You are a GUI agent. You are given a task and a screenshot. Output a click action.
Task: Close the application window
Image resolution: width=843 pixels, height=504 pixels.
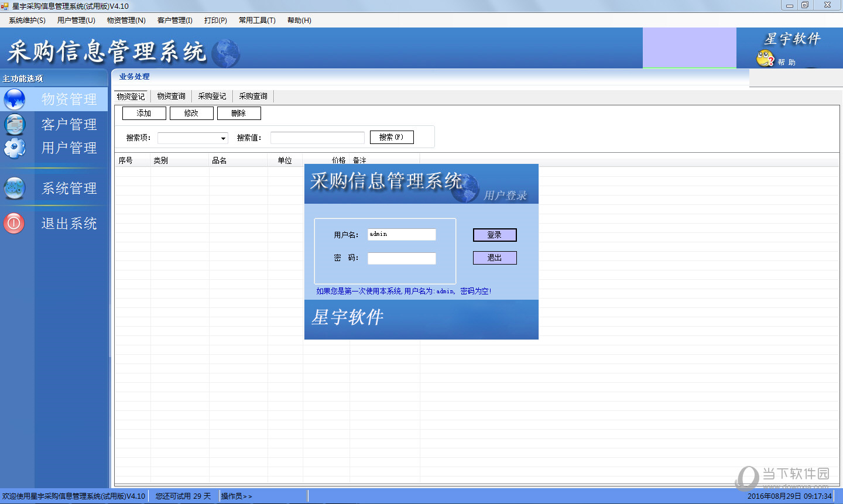pyautogui.click(x=827, y=5)
